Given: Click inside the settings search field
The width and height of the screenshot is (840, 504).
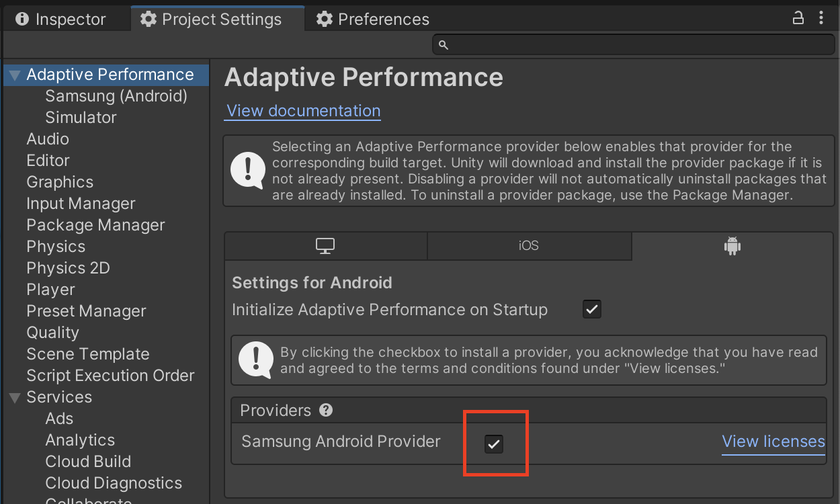Looking at the screenshot, I should pos(632,44).
